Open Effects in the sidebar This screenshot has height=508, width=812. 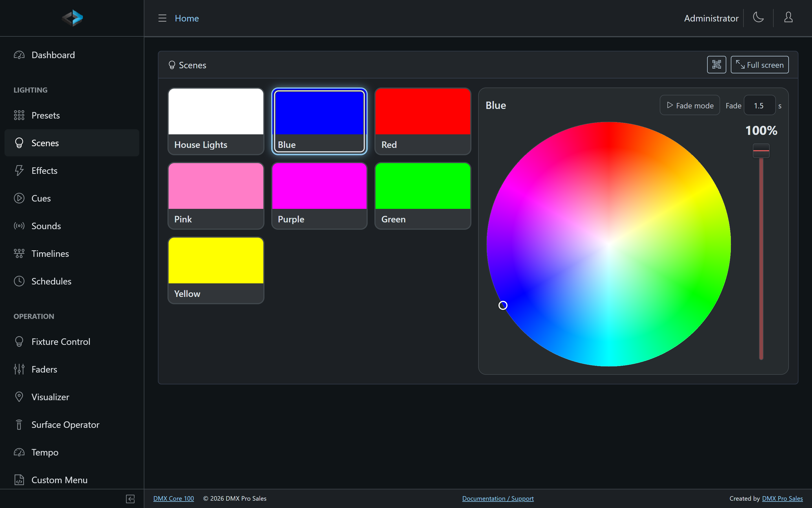pyautogui.click(x=72, y=171)
